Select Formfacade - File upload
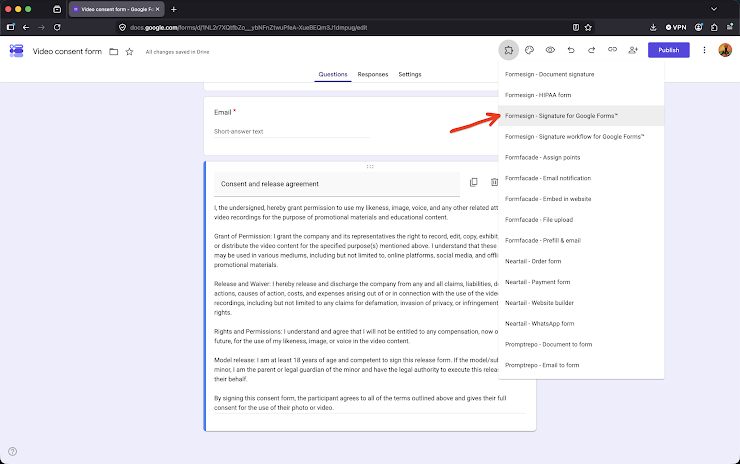The height and width of the screenshot is (464, 740). pyautogui.click(x=581, y=219)
